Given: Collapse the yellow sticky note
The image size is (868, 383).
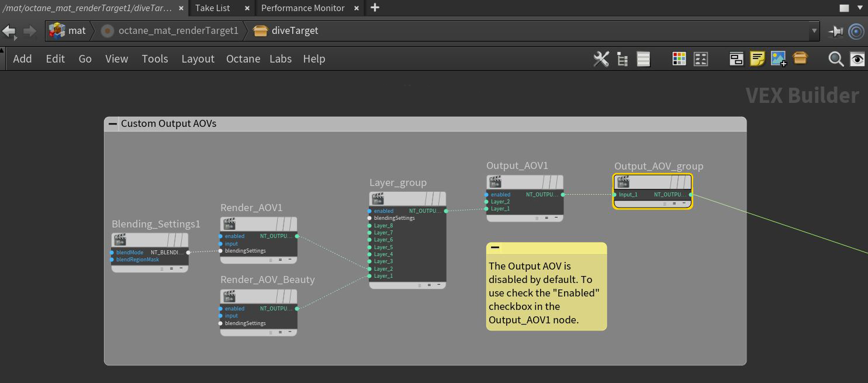Looking at the screenshot, I should pyautogui.click(x=495, y=248).
